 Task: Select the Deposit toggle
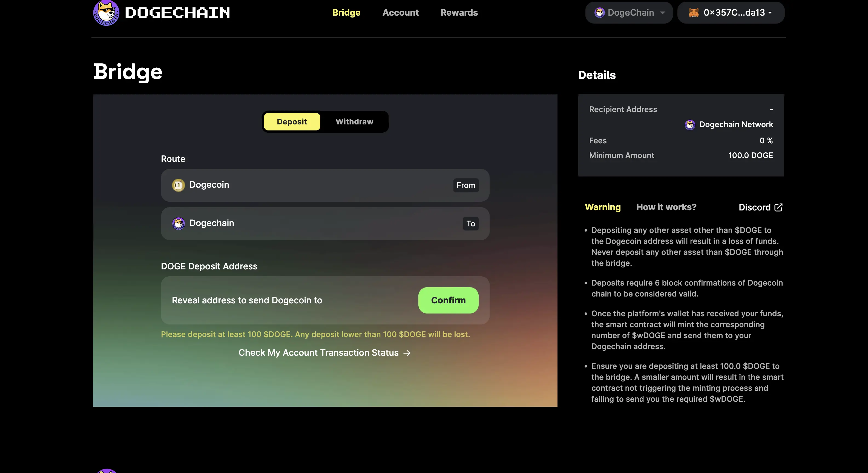(292, 122)
